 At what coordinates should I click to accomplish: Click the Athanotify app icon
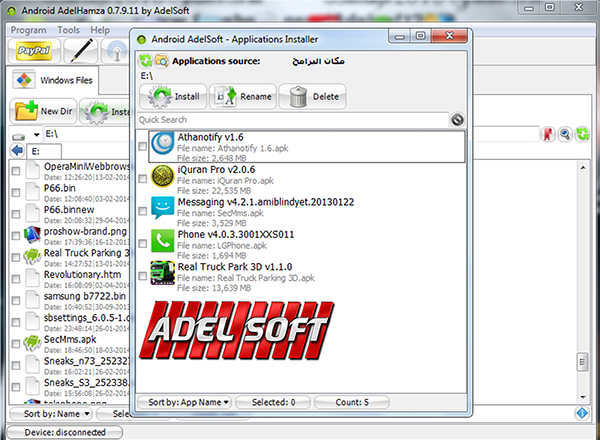(163, 144)
